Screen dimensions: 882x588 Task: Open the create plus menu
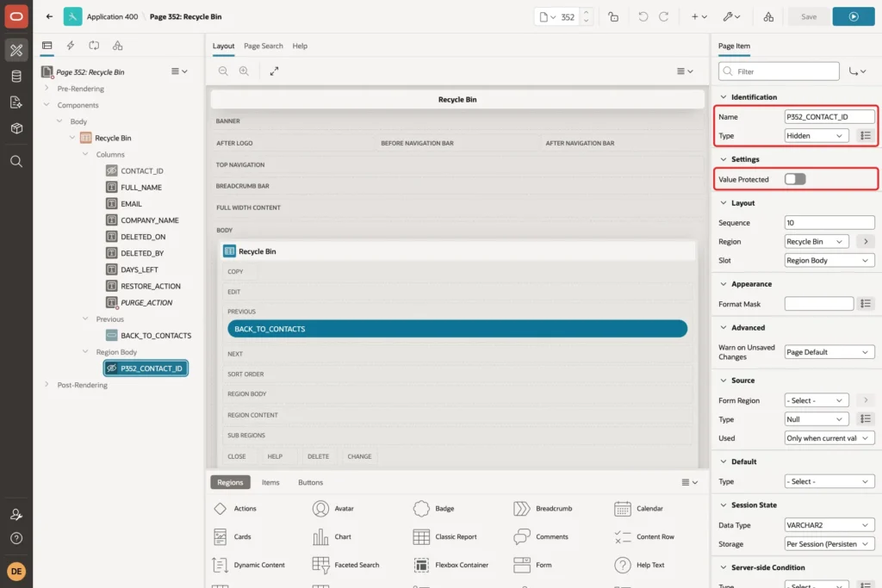(699, 17)
